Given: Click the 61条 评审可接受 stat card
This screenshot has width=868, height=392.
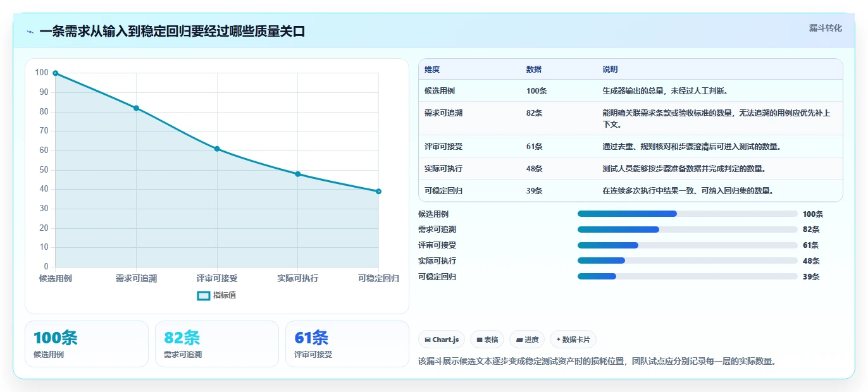Looking at the screenshot, I should [x=347, y=344].
